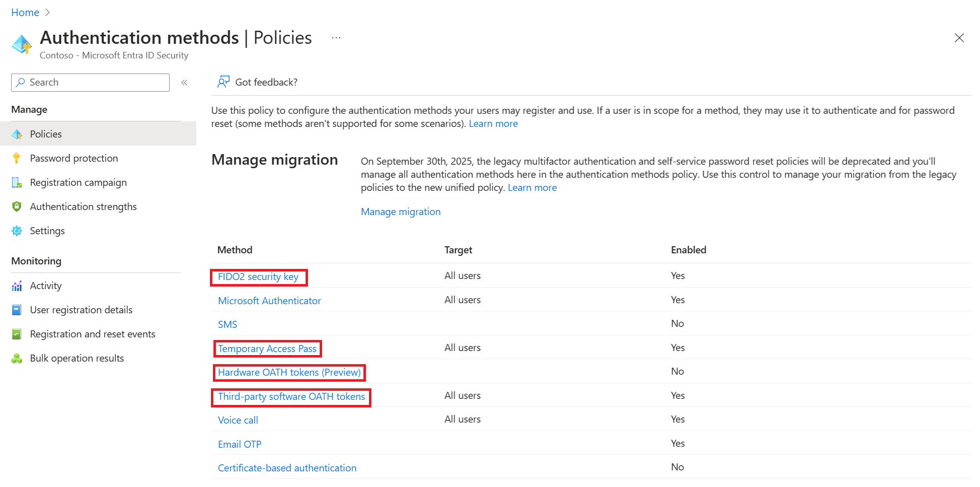Click the Settings gear icon

tap(17, 231)
